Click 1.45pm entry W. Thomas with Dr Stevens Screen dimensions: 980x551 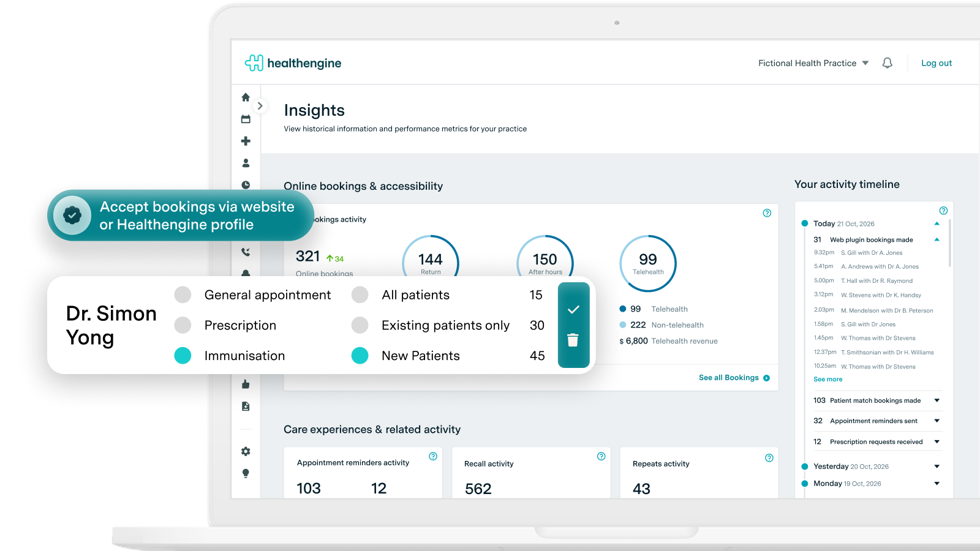(878, 338)
